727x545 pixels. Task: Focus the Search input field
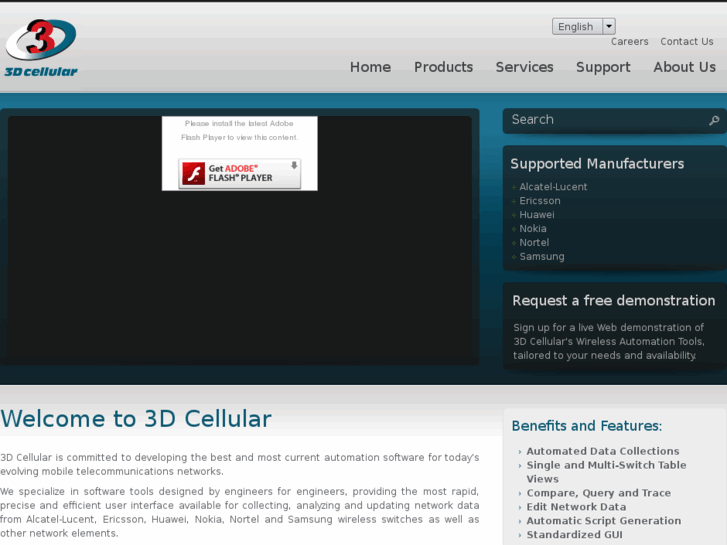[x=607, y=120]
